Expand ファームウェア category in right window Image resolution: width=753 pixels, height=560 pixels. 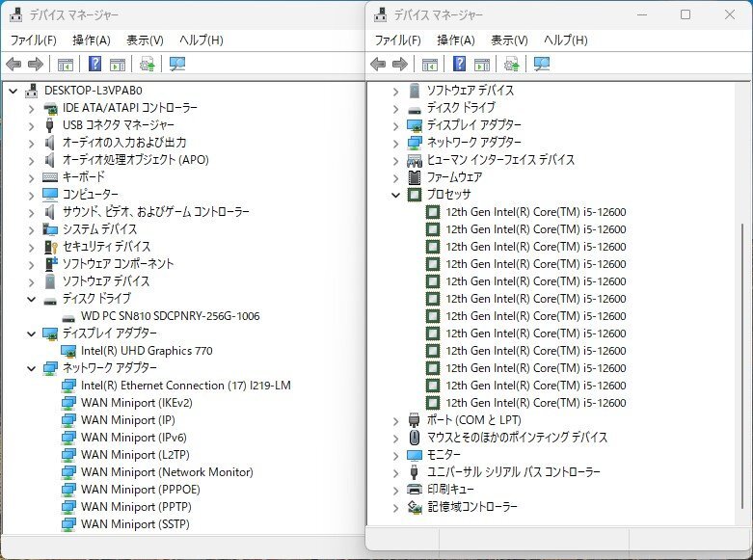[x=395, y=177]
